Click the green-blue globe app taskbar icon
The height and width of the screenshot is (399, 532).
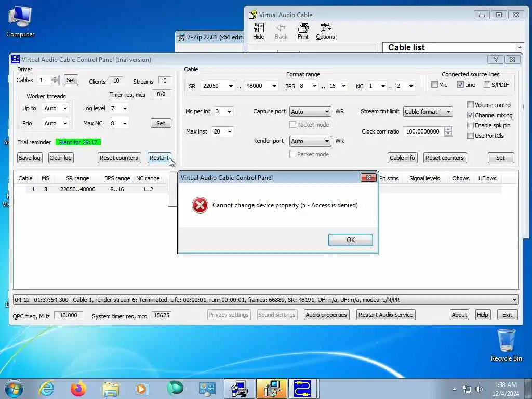[175, 389]
